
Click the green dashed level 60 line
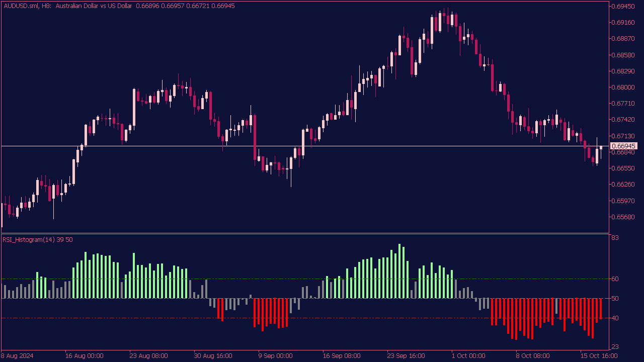305,279
